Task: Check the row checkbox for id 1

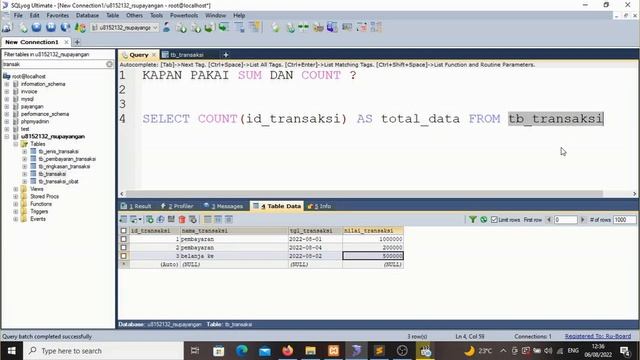Action: click(x=124, y=239)
